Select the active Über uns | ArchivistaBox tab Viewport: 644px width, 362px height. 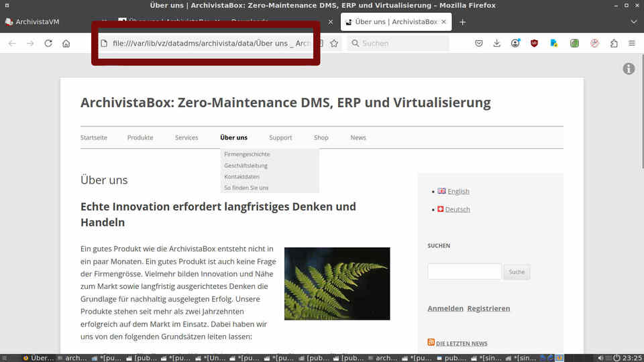tap(396, 21)
